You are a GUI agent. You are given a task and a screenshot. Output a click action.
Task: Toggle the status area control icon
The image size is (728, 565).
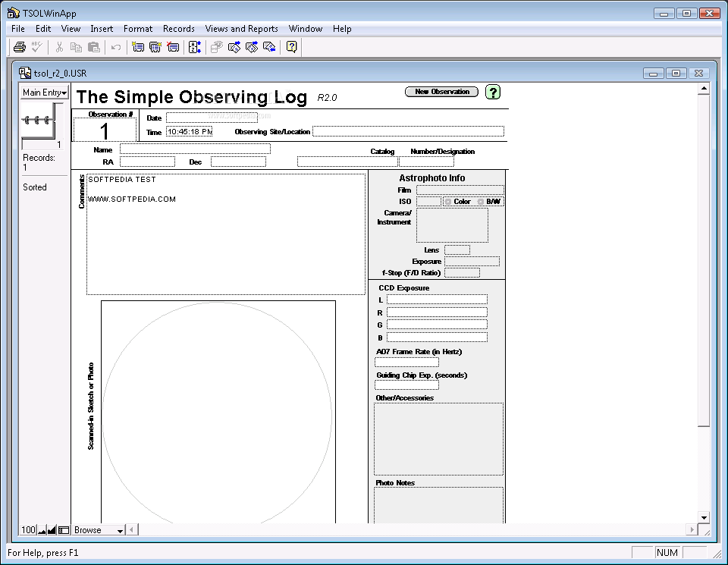click(64, 529)
